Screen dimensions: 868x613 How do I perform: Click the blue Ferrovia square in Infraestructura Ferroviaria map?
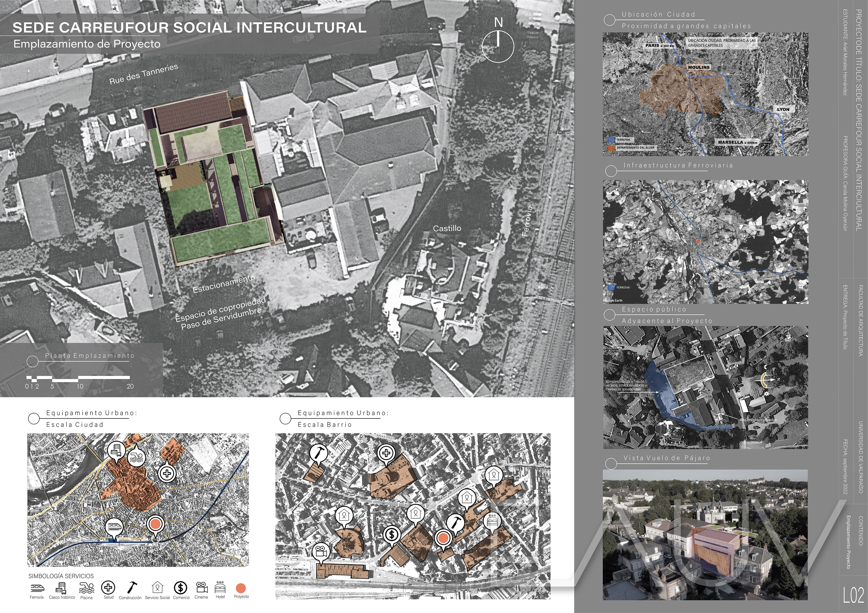tap(611, 287)
